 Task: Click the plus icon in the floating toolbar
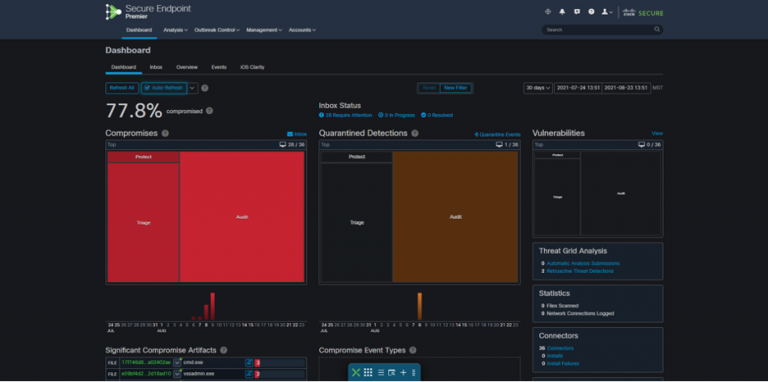(403, 373)
